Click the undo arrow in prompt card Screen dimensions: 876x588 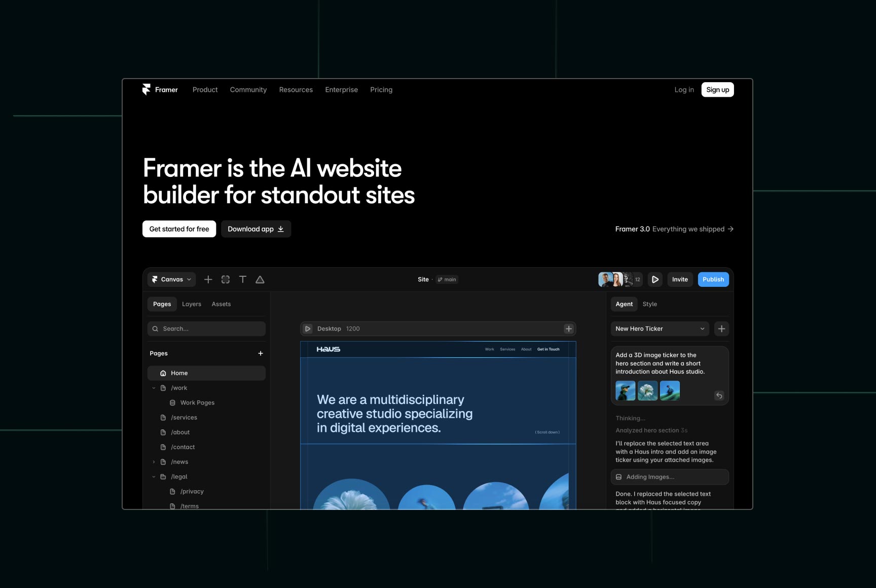[719, 395]
